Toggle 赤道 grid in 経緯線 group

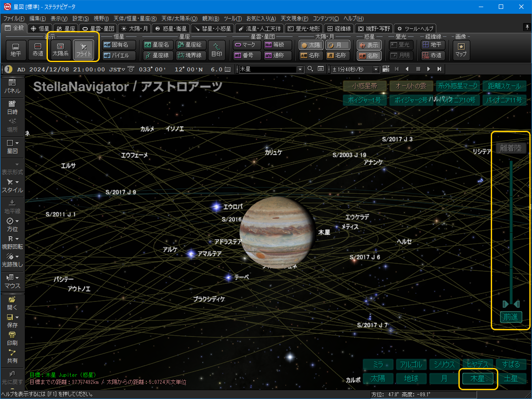point(432,55)
